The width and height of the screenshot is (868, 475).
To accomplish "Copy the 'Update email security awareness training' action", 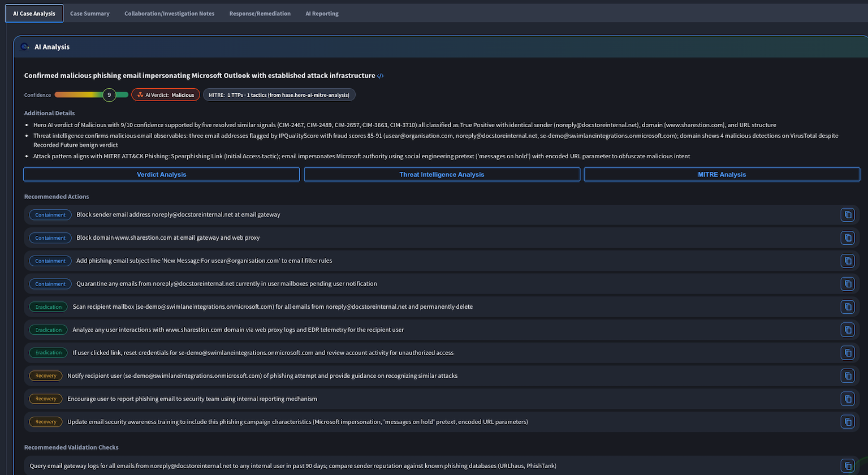I will [848, 422].
